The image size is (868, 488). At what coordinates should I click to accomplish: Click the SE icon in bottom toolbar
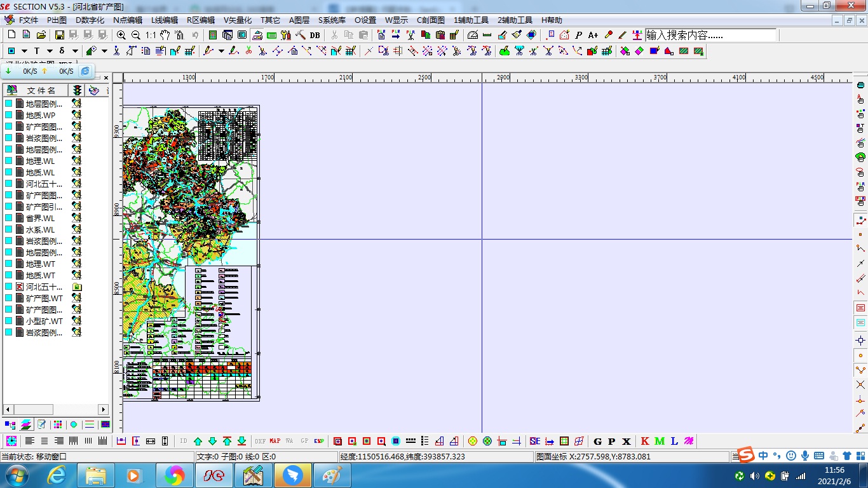(534, 441)
